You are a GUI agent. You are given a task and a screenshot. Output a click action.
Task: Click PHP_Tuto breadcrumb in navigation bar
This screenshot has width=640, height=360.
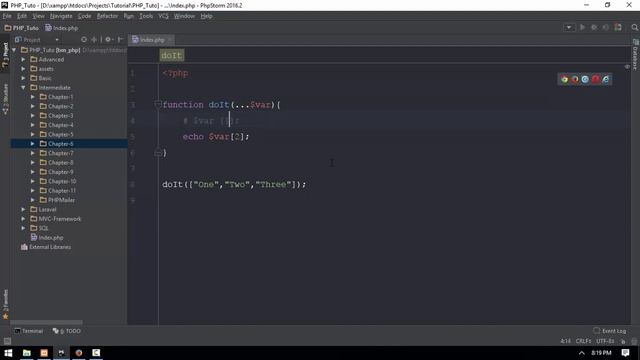(21, 28)
